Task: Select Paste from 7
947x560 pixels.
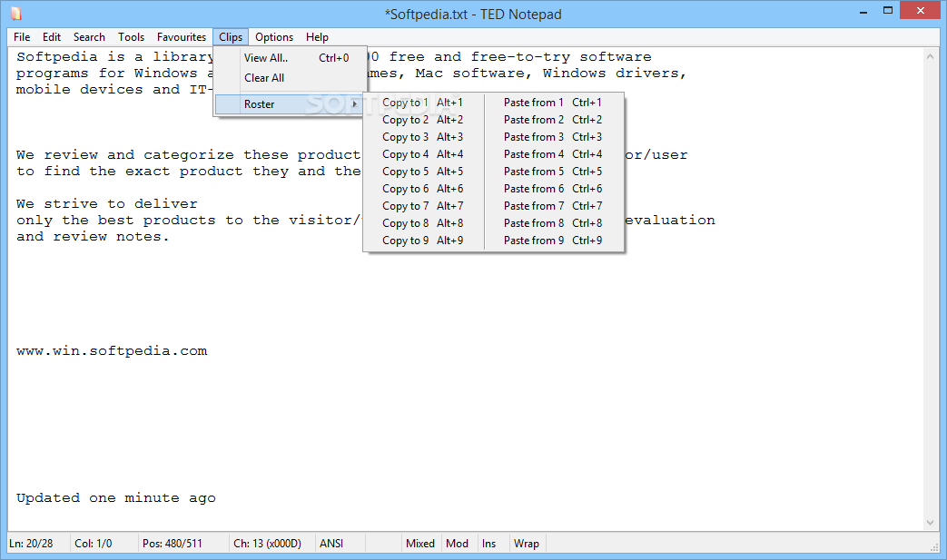Action: (x=553, y=206)
